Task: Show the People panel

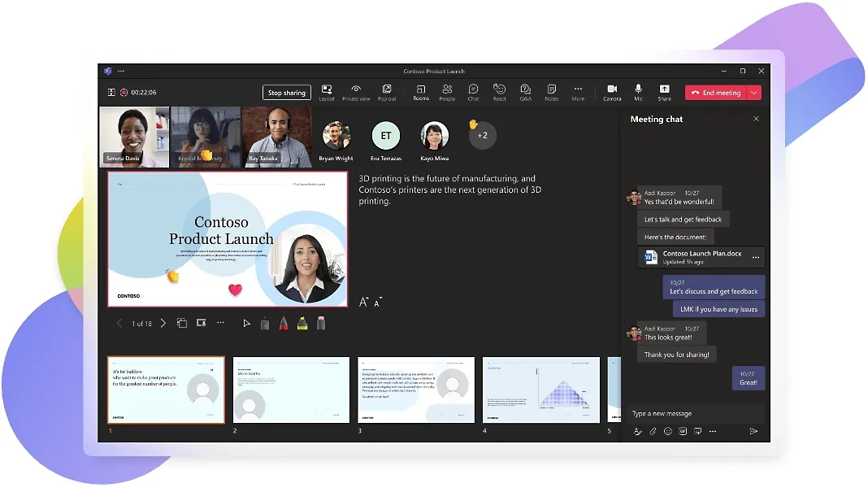Action: pos(447,93)
